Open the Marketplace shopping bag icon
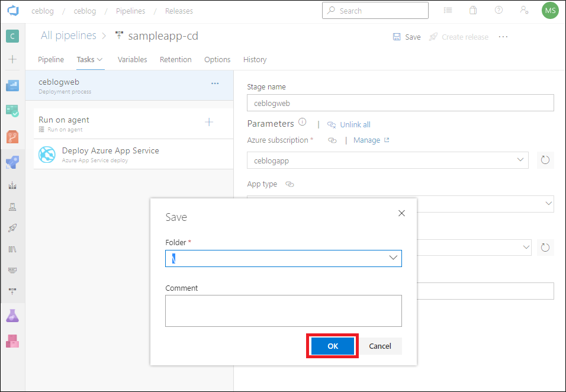 click(473, 11)
